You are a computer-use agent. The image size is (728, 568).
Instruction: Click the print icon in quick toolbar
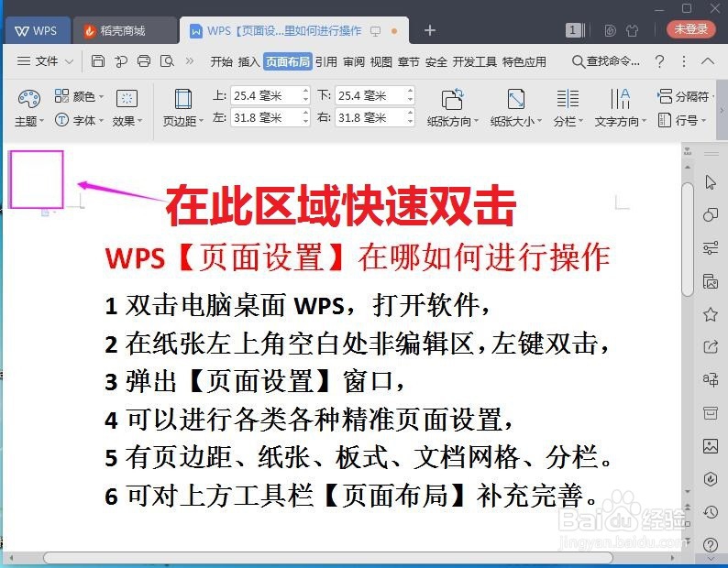144,60
